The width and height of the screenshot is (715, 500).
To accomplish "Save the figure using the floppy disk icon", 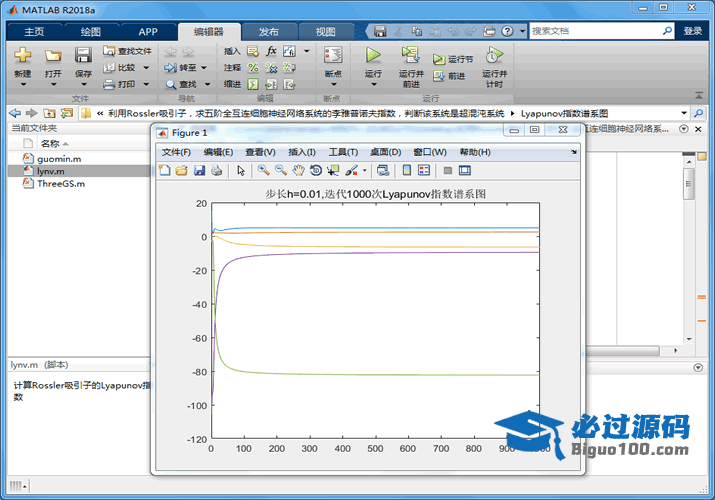I will pyautogui.click(x=199, y=171).
